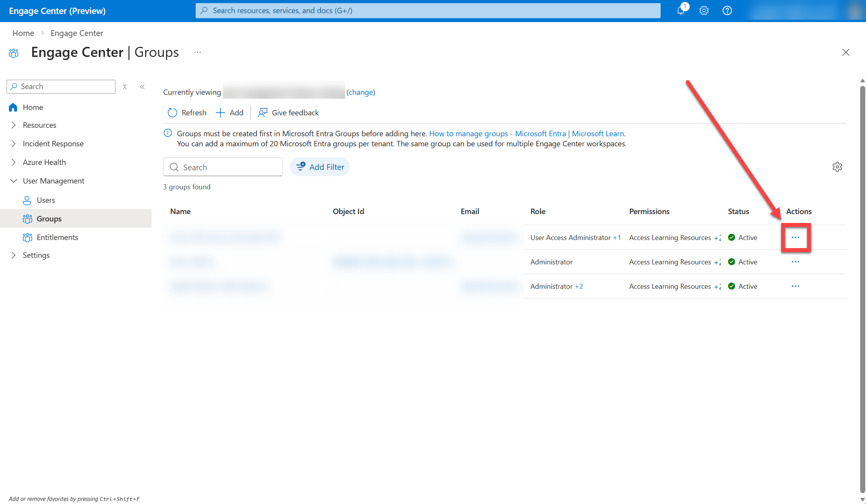The height and width of the screenshot is (504, 866).
Task: Sort by the Role column header
Action: [x=538, y=211]
